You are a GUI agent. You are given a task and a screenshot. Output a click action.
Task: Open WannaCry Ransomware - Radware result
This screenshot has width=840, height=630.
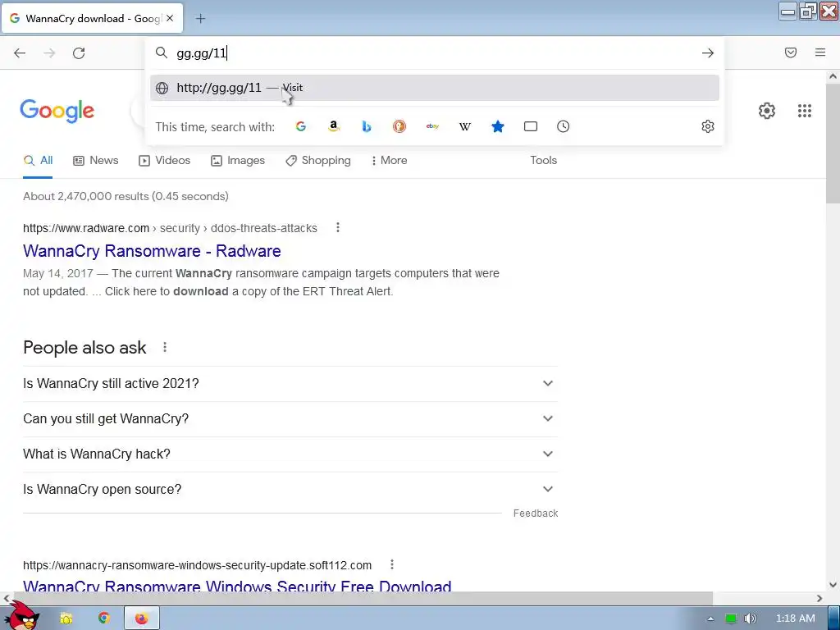(x=152, y=251)
